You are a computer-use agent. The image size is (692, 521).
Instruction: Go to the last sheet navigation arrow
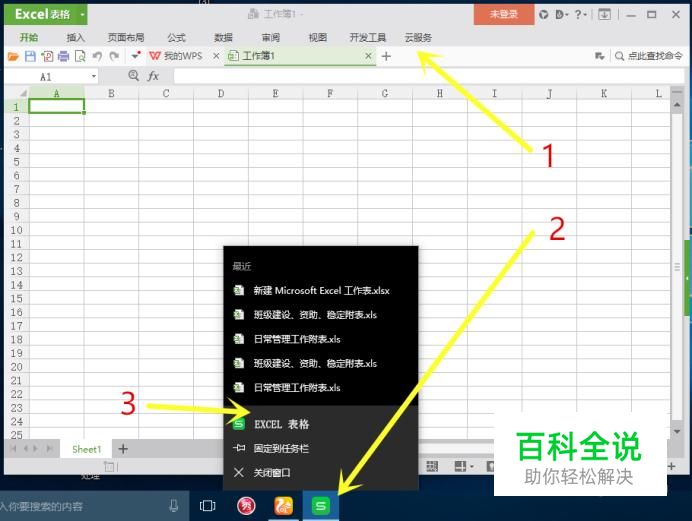(49, 449)
